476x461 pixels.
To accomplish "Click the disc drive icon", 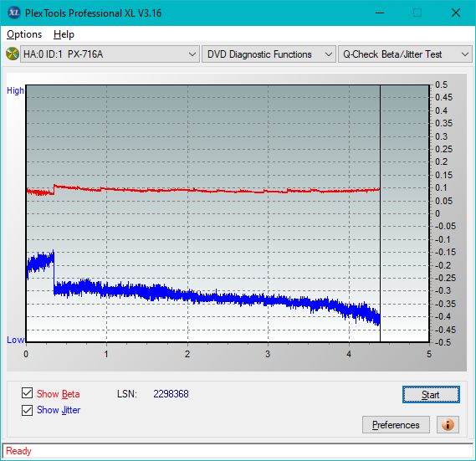I will pos(13,54).
